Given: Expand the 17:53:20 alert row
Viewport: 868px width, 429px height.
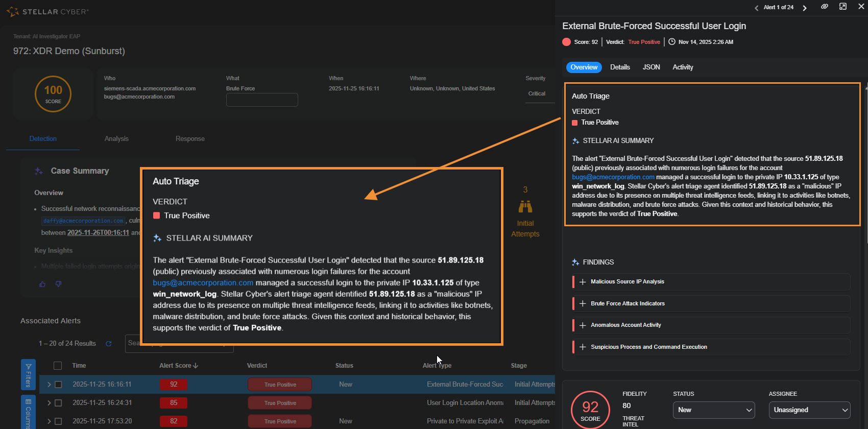Looking at the screenshot, I should [49, 421].
